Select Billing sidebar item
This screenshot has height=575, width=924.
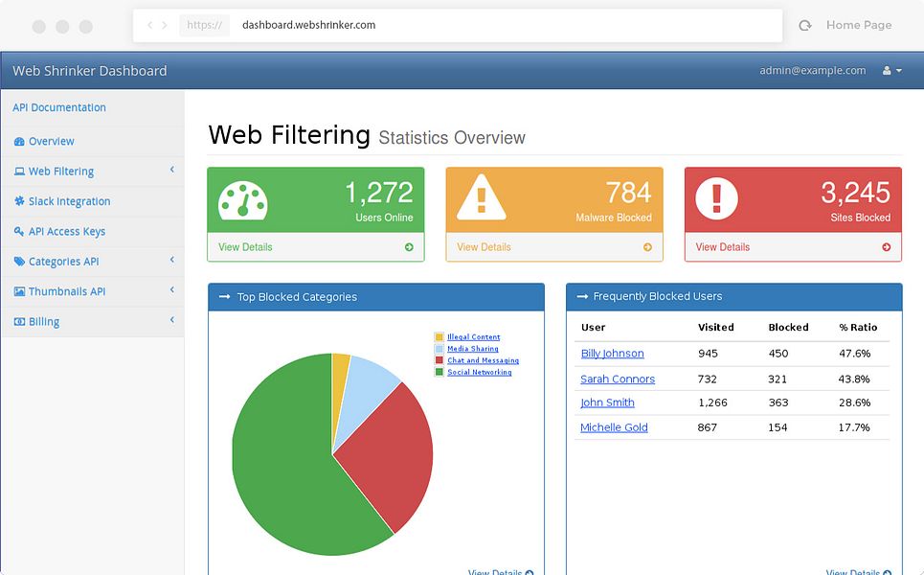pyautogui.click(x=44, y=322)
